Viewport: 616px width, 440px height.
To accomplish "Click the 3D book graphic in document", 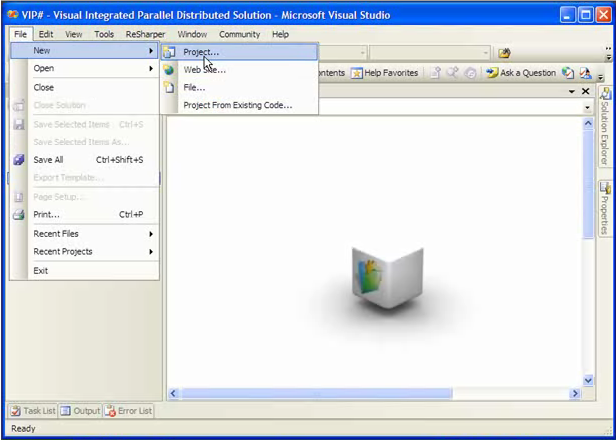I will [x=387, y=277].
